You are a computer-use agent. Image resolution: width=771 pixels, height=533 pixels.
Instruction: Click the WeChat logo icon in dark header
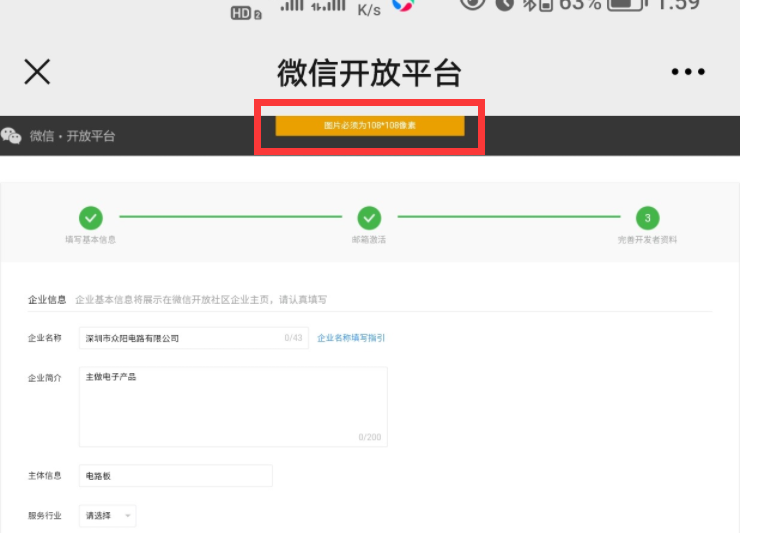click(11, 136)
